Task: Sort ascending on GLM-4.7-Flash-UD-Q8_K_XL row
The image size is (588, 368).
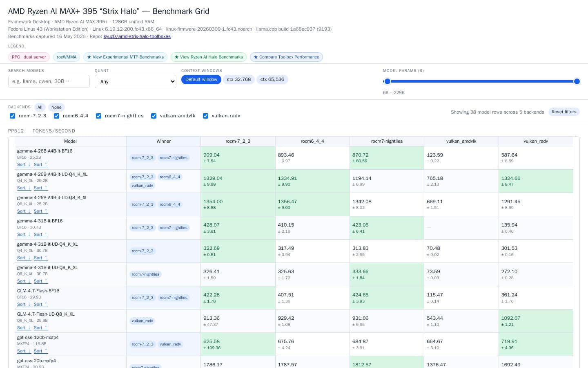Action: [x=41, y=328]
